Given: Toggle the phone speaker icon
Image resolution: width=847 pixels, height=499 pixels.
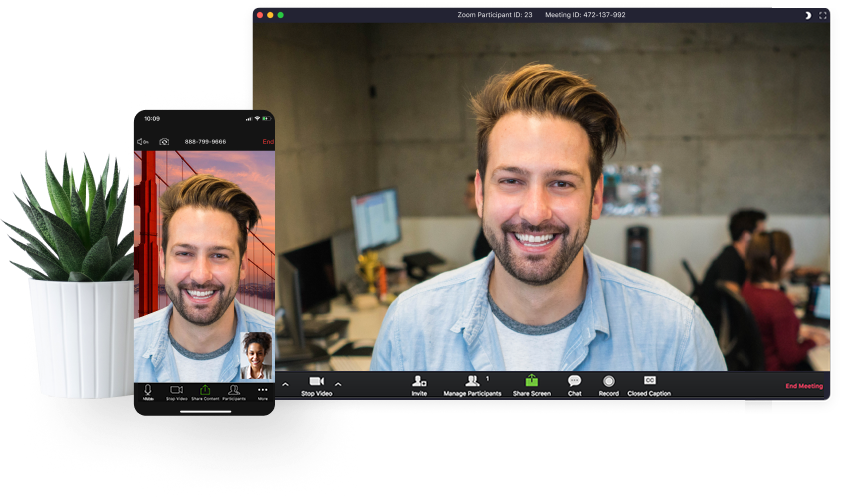Looking at the screenshot, I should (x=143, y=142).
